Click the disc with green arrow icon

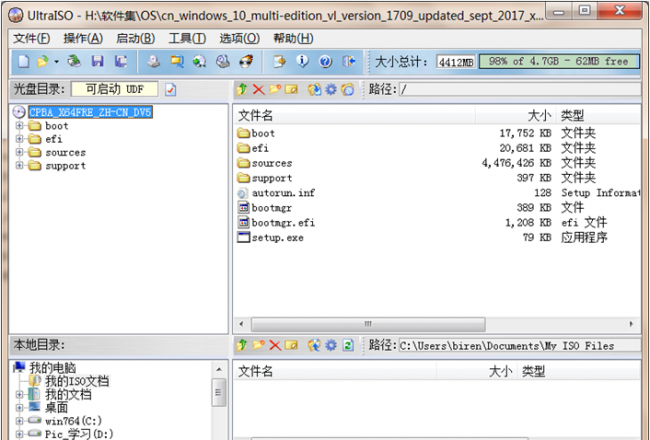[200, 61]
